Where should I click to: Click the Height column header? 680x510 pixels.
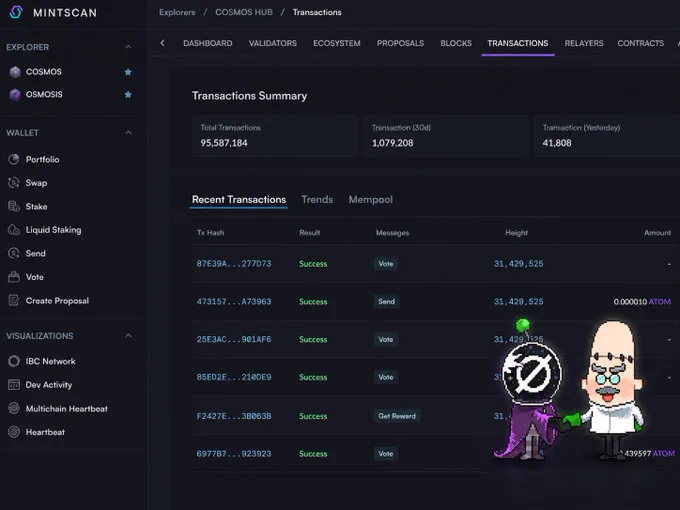tap(517, 233)
